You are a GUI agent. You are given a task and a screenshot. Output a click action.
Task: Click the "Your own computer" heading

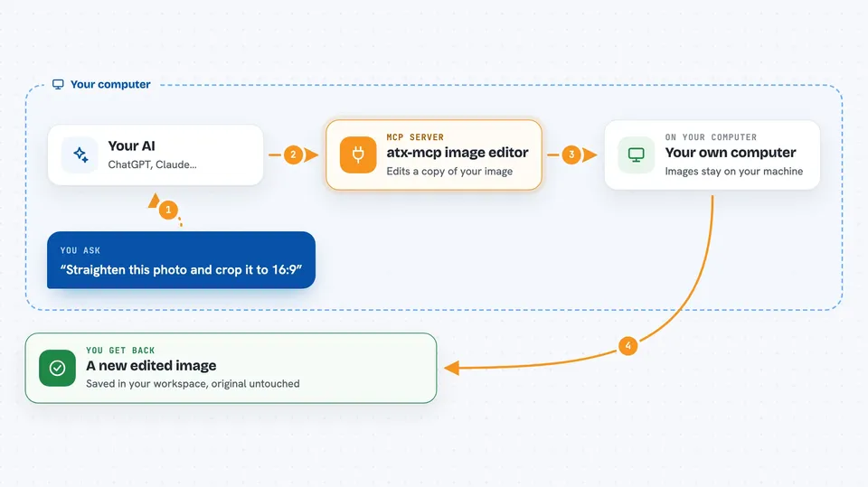tap(731, 152)
